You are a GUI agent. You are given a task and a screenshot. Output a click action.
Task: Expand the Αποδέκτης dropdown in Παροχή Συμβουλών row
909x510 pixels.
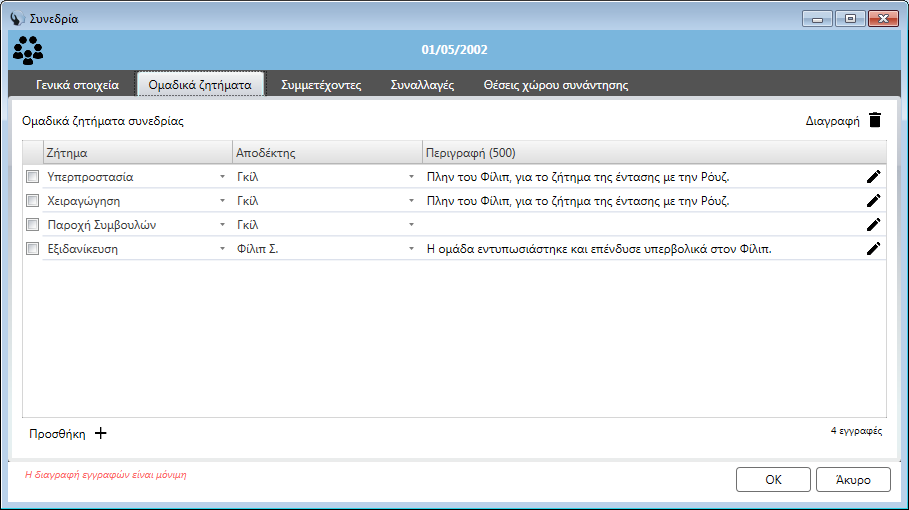412,225
